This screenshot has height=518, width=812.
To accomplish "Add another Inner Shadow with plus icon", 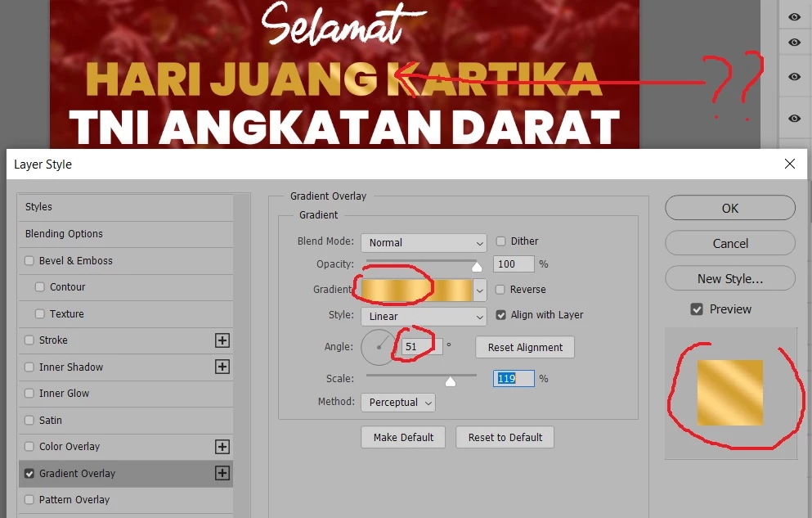I will 222,367.
